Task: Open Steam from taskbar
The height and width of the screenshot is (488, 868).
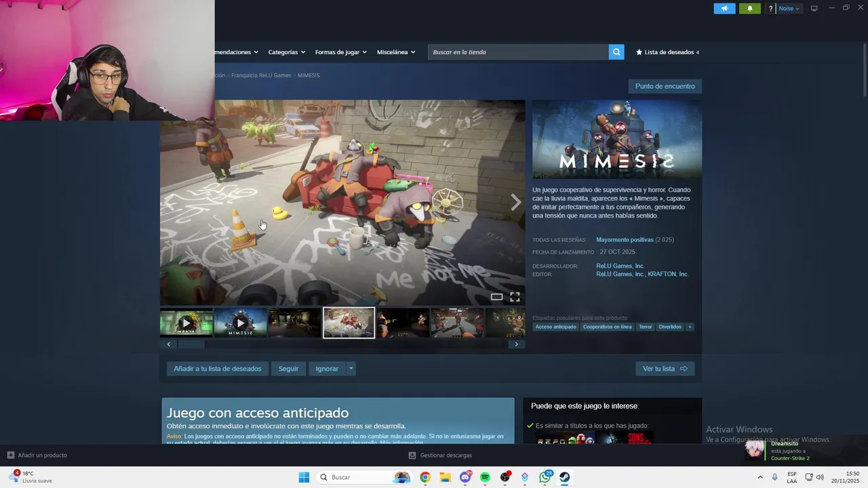Action: 564,477
